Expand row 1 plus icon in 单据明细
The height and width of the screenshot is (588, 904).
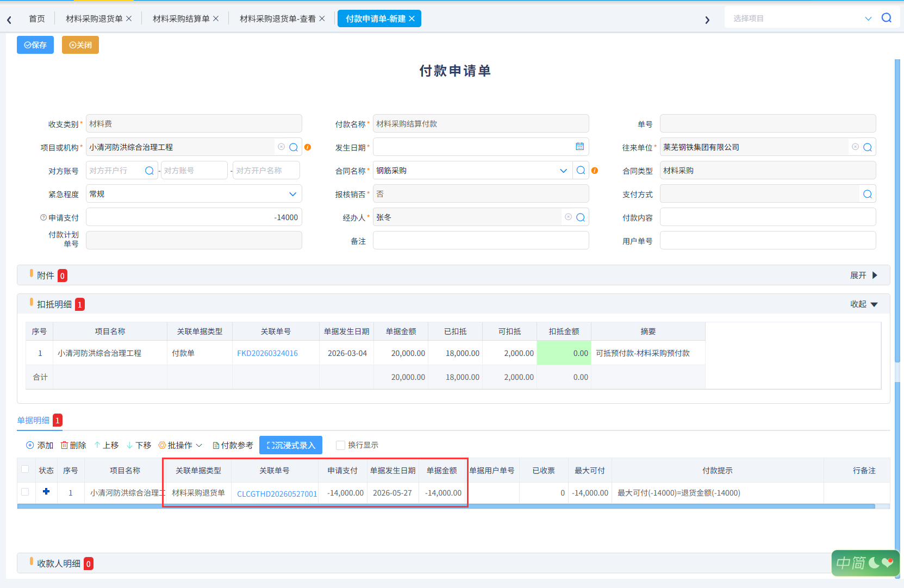[46, 491]
